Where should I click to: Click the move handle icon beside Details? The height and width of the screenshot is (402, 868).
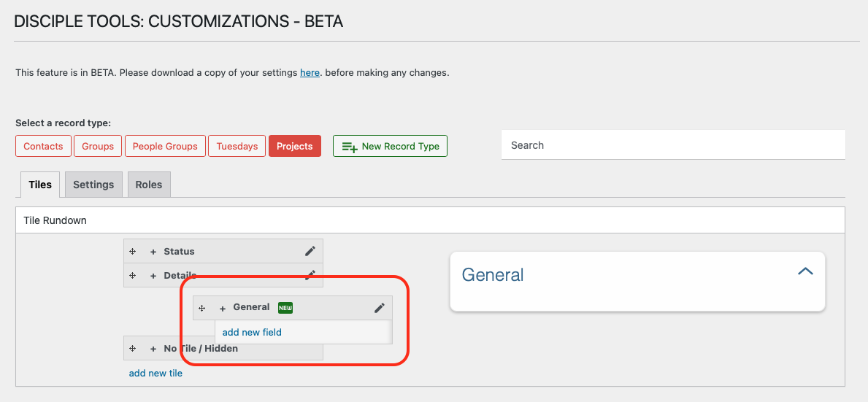click(x=133, y=276)
